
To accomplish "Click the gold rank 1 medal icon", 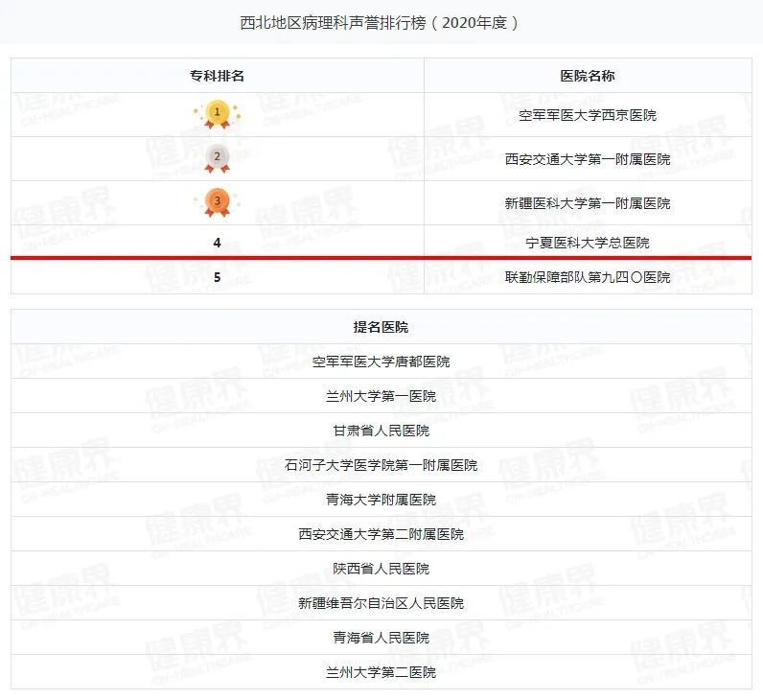I will point(217,114).
